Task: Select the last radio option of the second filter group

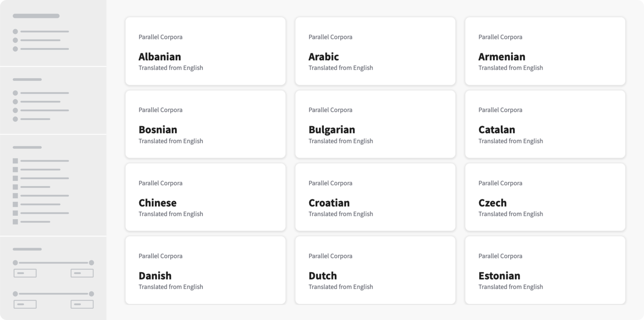Action: tap(15, 119)
